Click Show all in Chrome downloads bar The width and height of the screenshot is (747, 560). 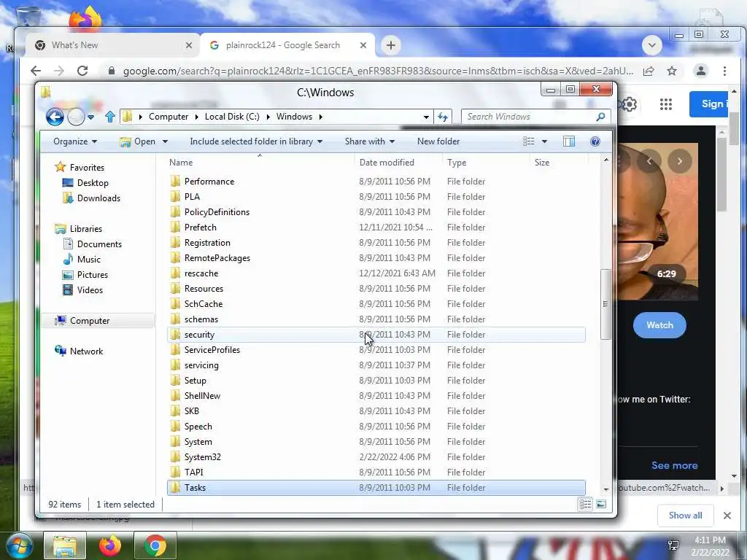(685, 516)
